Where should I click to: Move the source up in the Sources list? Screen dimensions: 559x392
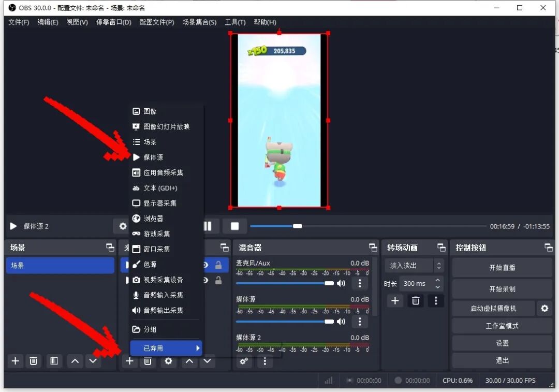click(x=189, y=361)
